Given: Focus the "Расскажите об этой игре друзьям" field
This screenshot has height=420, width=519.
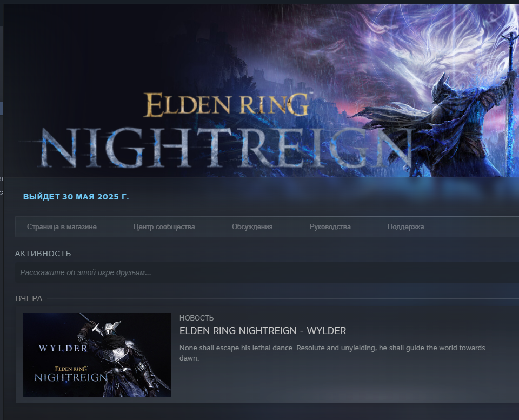Looking at the screenshot, I should [267, 272].
